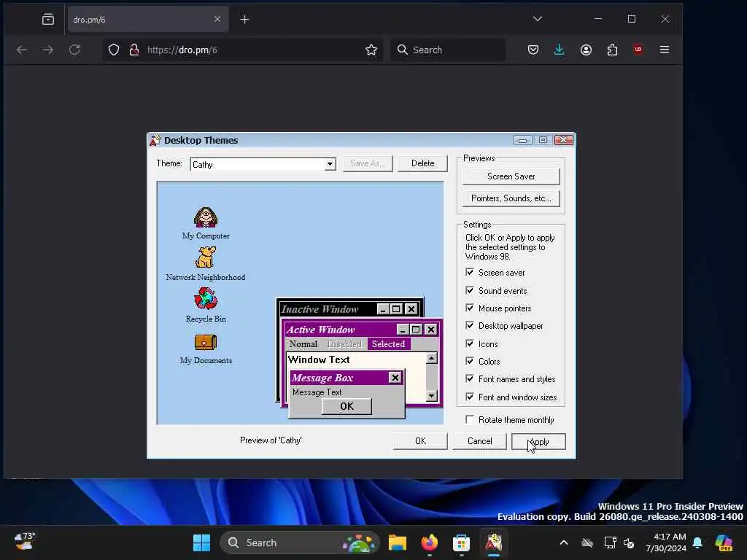This screenshot has width=747, height=560.
Task: Click the site security lock icon
Action: 134,50
